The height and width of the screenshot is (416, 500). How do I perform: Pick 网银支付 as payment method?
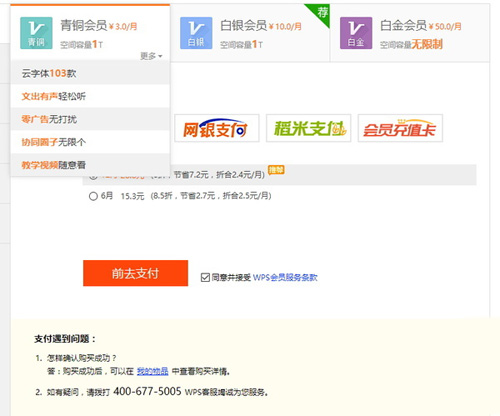pos(217,128)
